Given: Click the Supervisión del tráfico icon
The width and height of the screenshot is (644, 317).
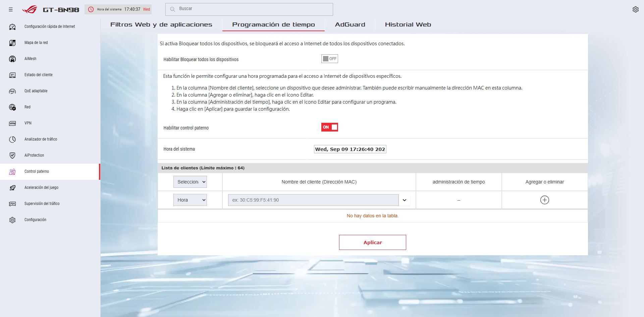Looking at the screenshot, I should [12, 204].
